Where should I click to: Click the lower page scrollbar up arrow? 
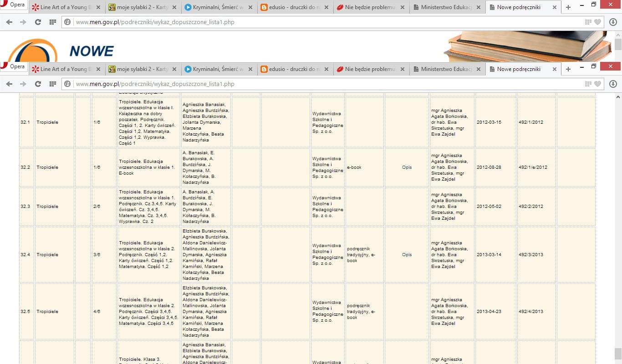(618, 97)
